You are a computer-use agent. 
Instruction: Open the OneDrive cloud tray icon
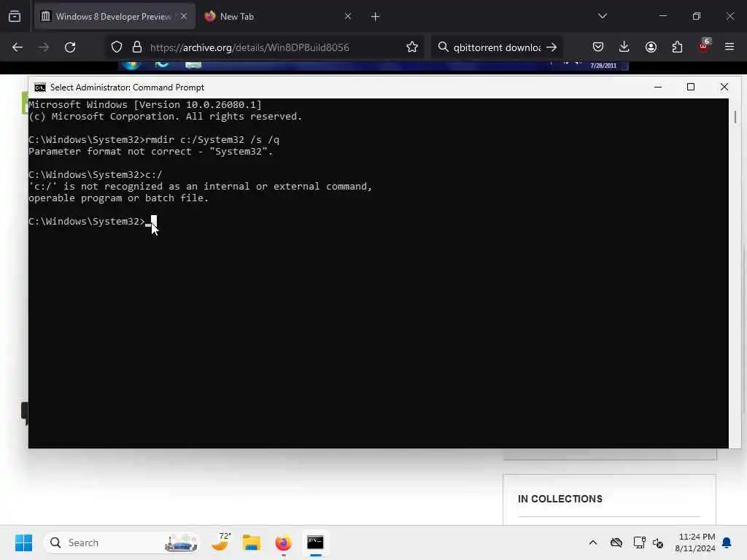point(616,542)
